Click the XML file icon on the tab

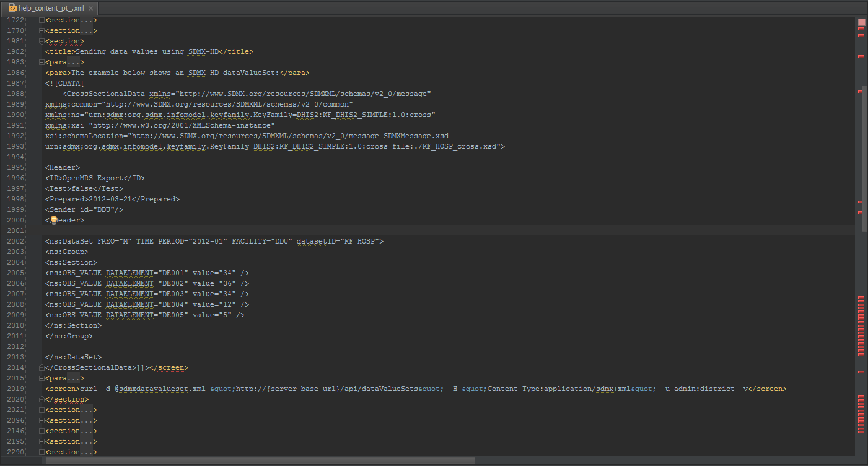click(x=12, y=7)
